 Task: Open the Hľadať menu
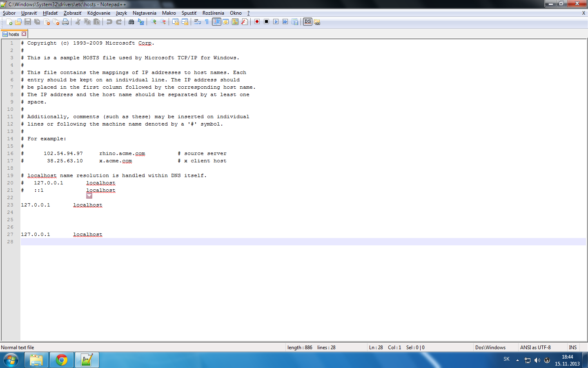[x=50, y=13]
